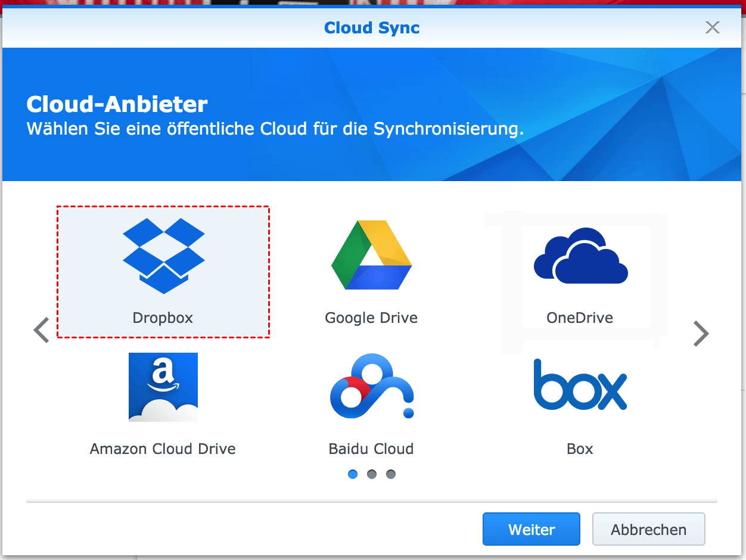
Task: Jump to second page indicator dot
Action: [x=372, y=474]
